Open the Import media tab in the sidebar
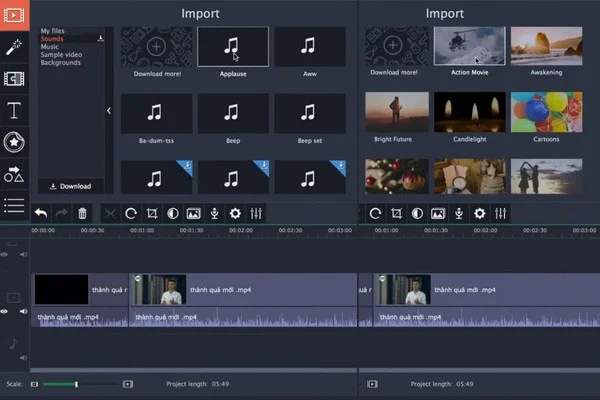Image resolution: width=600 pixels, height=400 pixels. [14, 15]
